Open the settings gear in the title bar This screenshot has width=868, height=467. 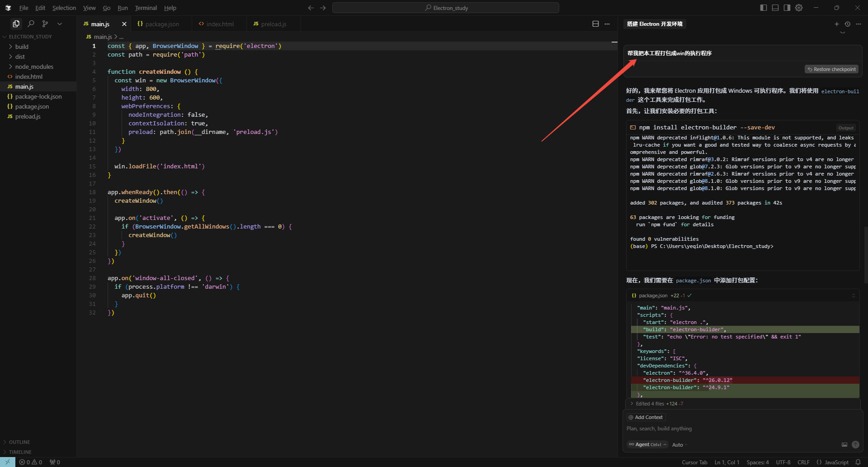(799, 8)
